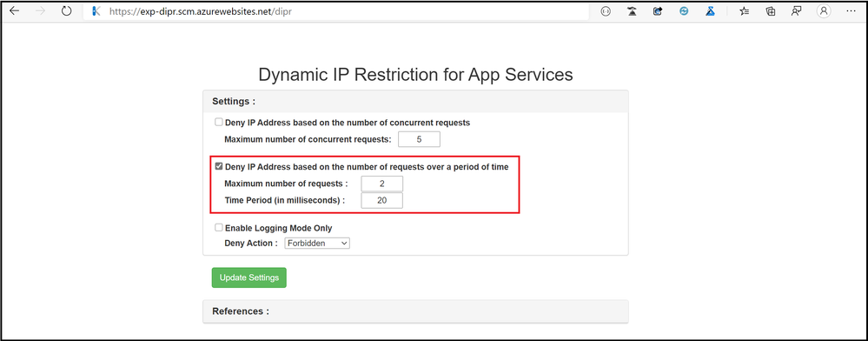Reload the current page
The width and height of the screenshot is (868, 341).
66,11
